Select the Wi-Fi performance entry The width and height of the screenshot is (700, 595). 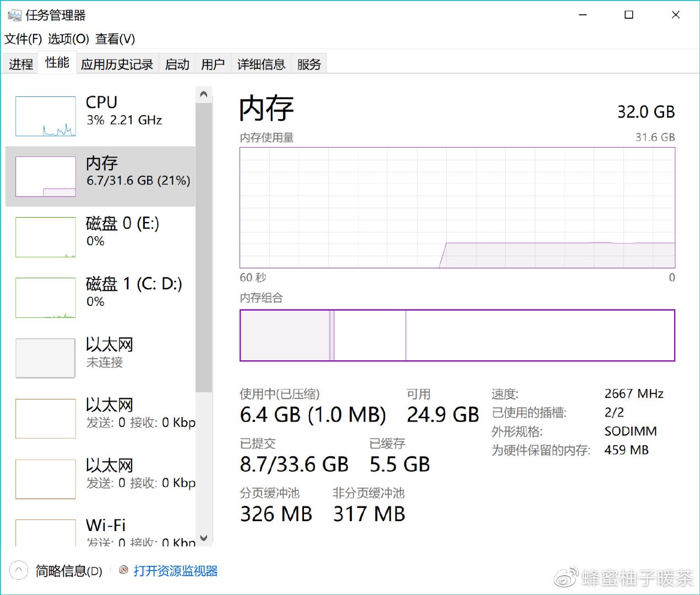click(x=106, y=526)
